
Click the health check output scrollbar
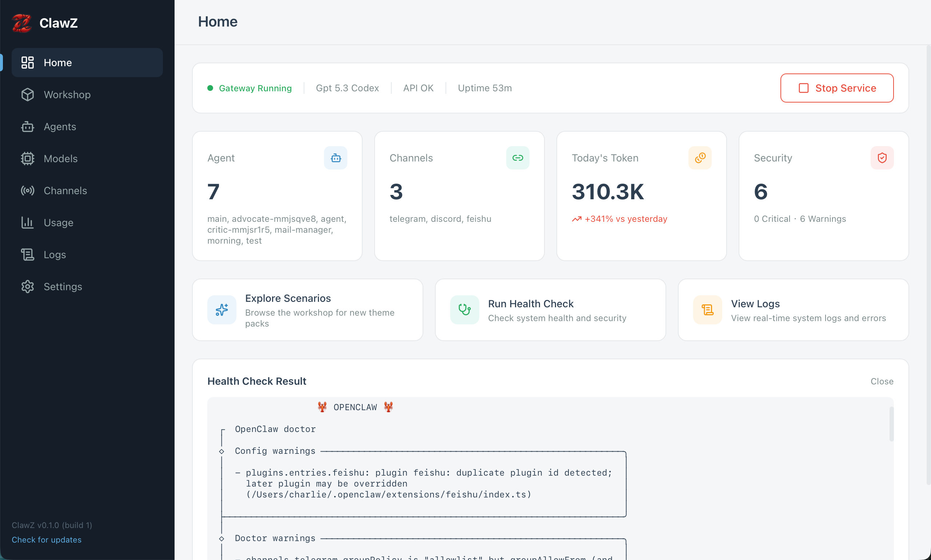(x=891, y=424)
